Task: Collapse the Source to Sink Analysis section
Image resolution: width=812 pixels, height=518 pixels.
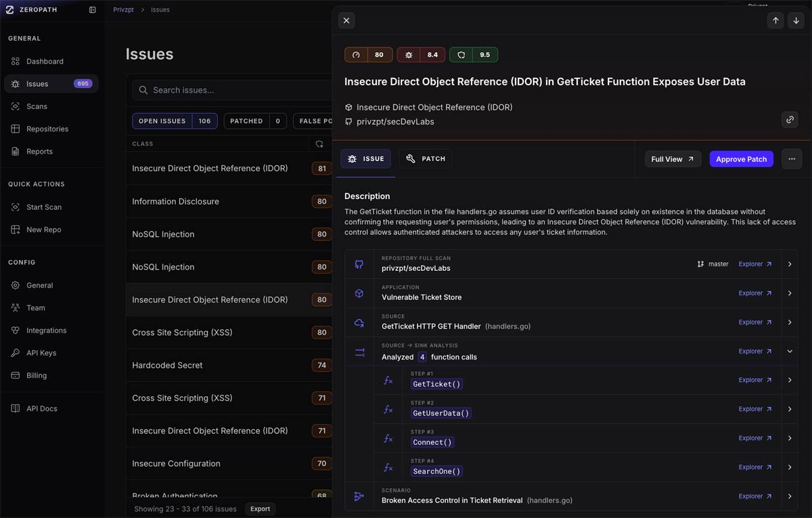Action: coord(789,351)
